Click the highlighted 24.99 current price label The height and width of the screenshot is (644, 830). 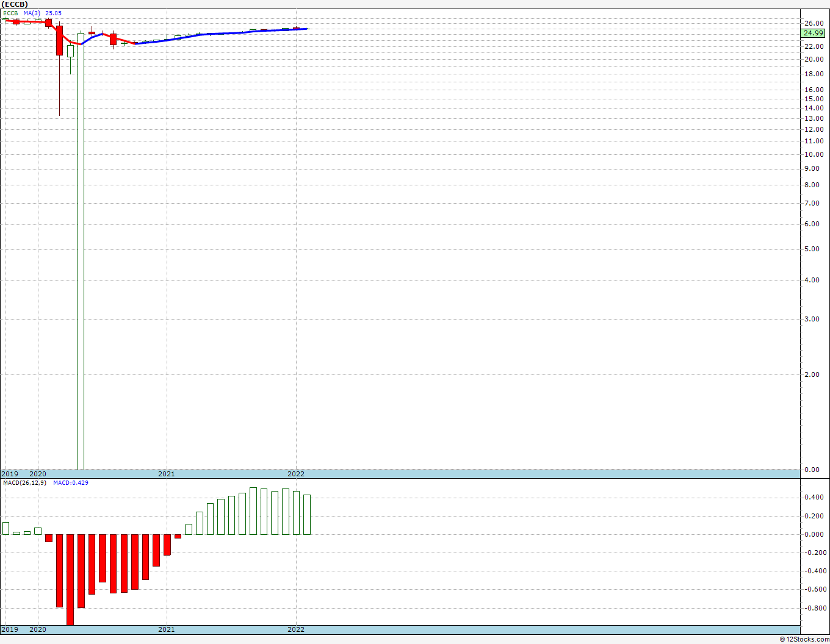coord(814,33)
